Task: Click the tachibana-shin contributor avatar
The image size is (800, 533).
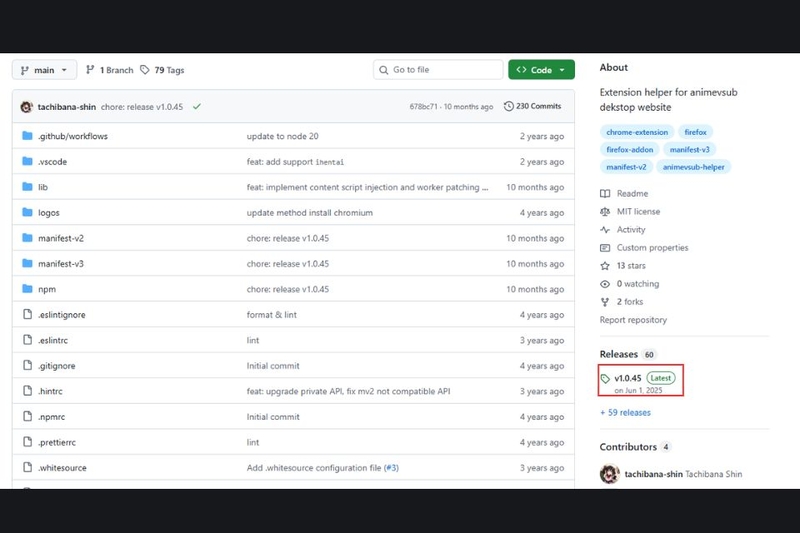Action: pyautogui.click(x=610, y=474)
